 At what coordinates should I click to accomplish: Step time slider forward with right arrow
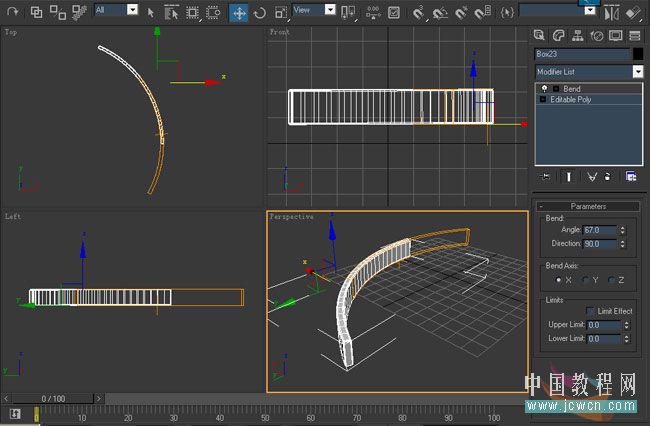tap(99, 399)
